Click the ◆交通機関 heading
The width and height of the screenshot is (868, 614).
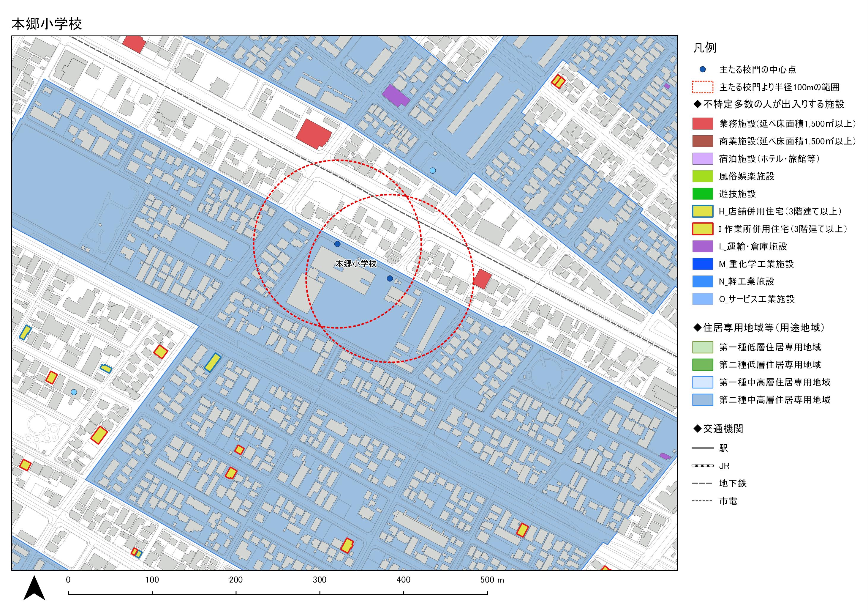[x=718, y=429]
